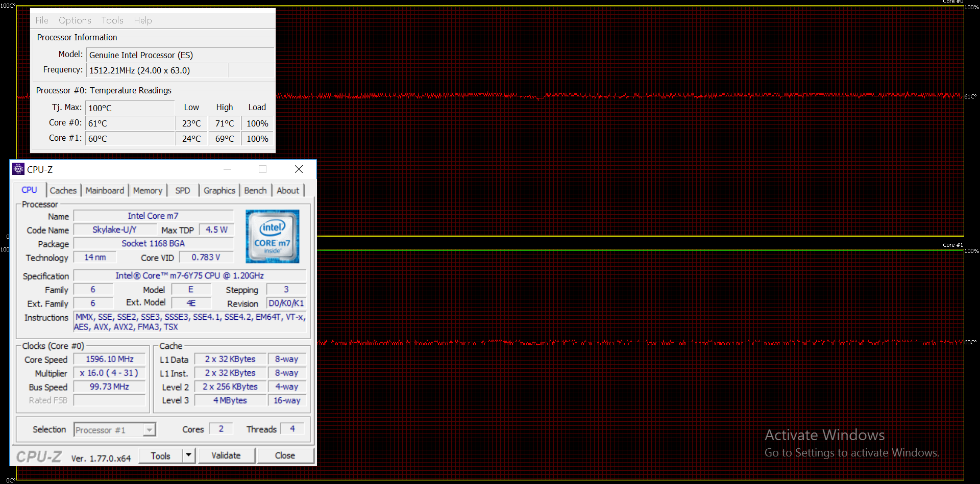The height and width of the screenshot is (484, 980).
Task: Open the Help menu in Core Temp
Action: pyautogui.click(x=143, y=20)
